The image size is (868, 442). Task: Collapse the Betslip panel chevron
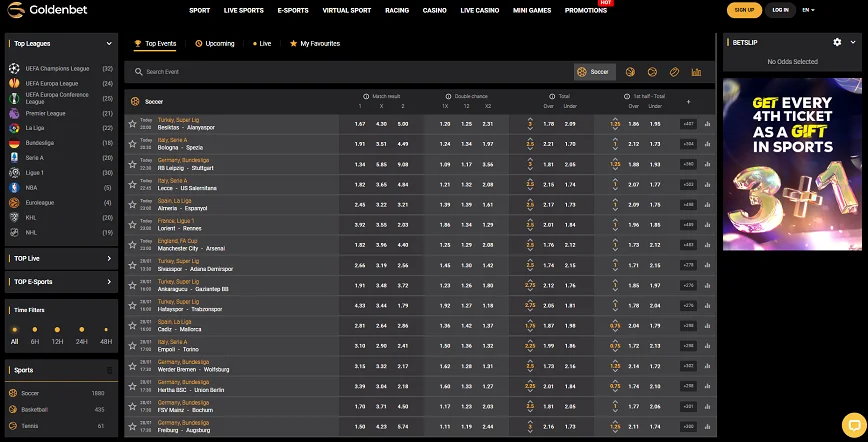coord(853,42)
